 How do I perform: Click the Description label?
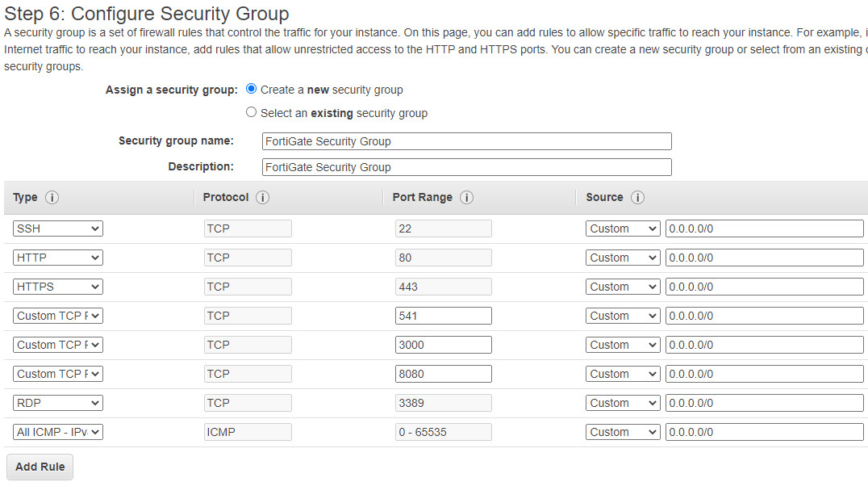point(201,167)
